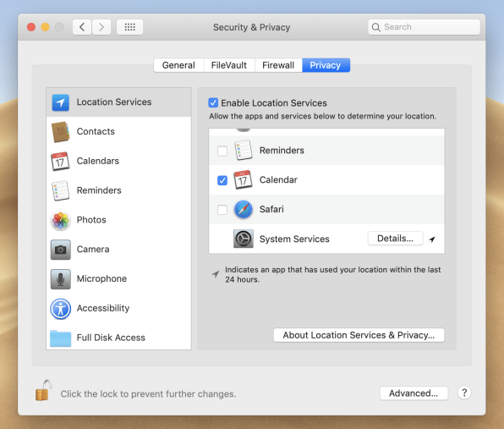Select Contacts label in sidebar
The width and height of the screenshot is (504, 429).
click(96, 131)
